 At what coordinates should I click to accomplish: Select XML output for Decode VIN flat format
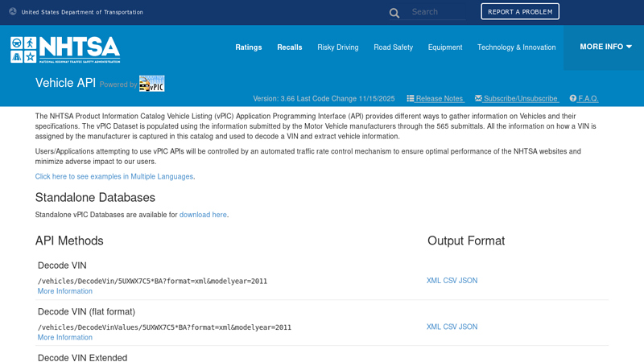(x=433, y=327)
